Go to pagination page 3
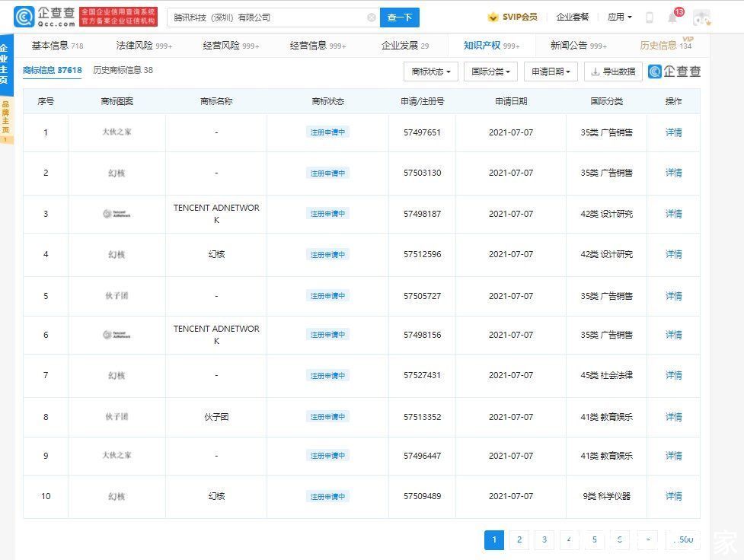 pyautogui.click(x=544, y=539)
